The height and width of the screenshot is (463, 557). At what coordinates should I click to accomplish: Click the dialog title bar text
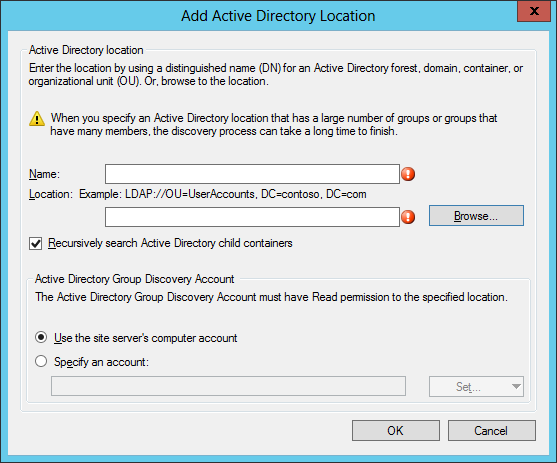[x=278, y=16]
